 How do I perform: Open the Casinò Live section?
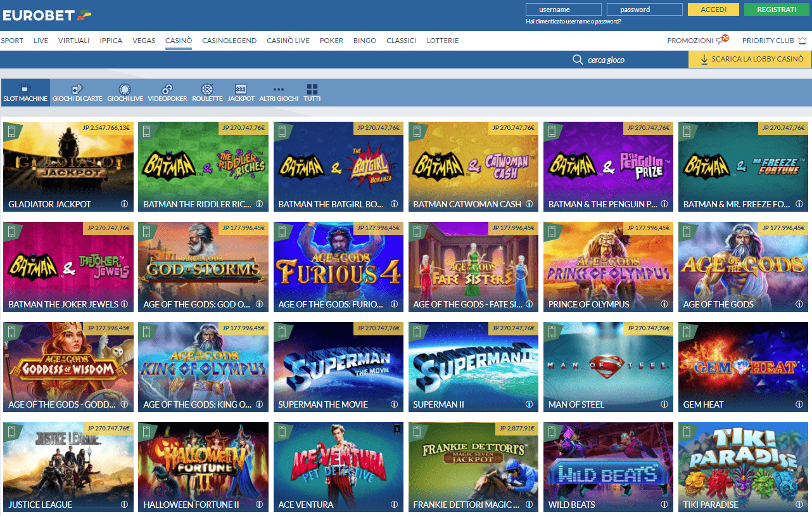[288, 41]
